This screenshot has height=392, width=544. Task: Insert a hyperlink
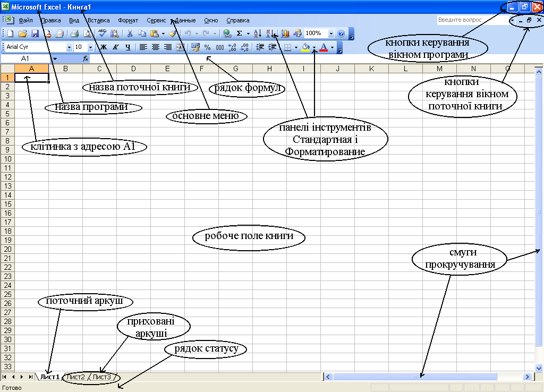click(x=227, y=33)
